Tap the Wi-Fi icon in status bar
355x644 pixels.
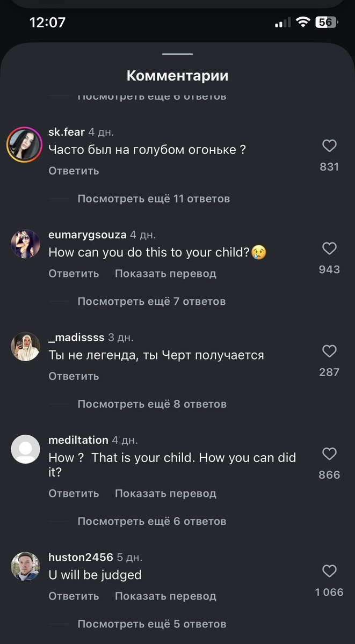[303, 23]
